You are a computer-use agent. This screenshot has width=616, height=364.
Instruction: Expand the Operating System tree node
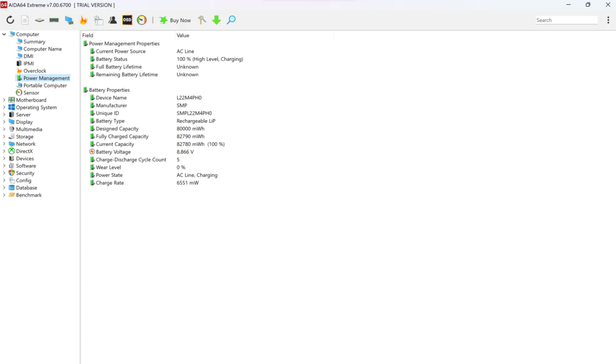click(4, 107)
